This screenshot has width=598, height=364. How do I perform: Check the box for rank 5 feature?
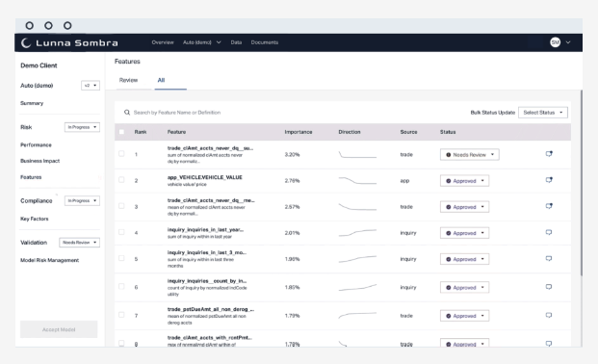121,258
